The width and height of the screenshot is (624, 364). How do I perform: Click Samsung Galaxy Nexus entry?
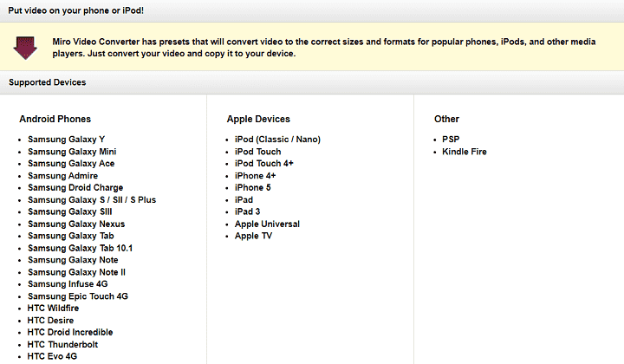click(76, 224)
